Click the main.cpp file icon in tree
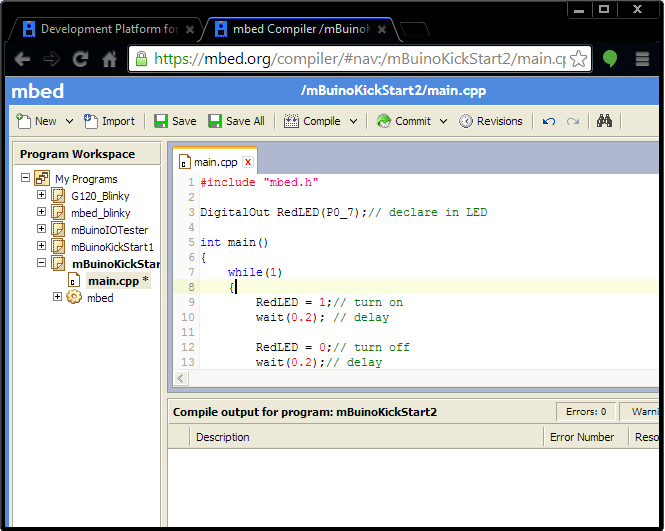Screen dimensions: 665x531 (x=74, y=280)
